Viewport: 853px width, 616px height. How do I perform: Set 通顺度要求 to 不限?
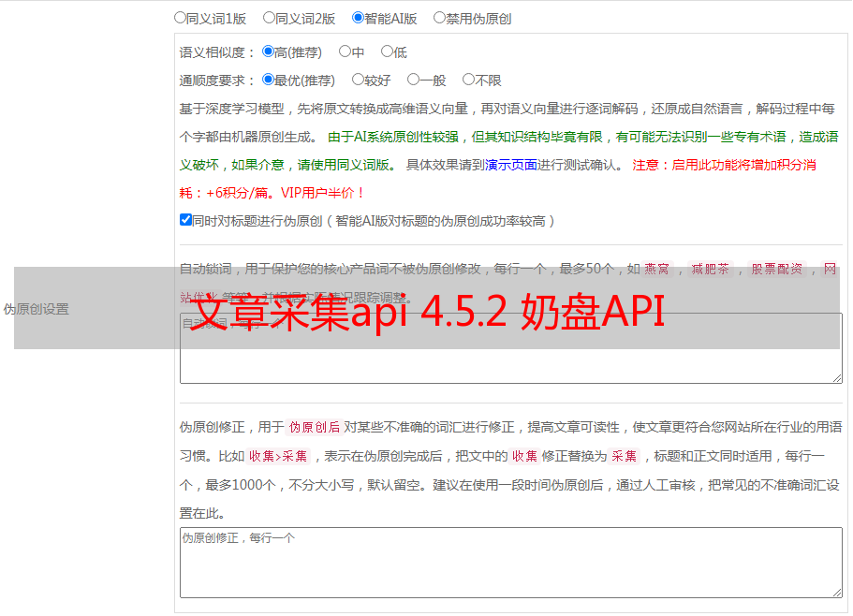point(468,80)
